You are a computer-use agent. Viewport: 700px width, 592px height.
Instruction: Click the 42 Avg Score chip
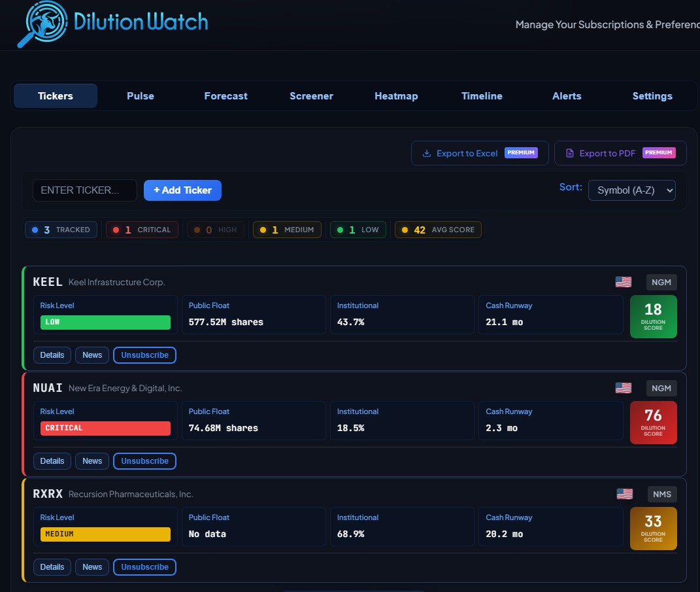point(438,230)
